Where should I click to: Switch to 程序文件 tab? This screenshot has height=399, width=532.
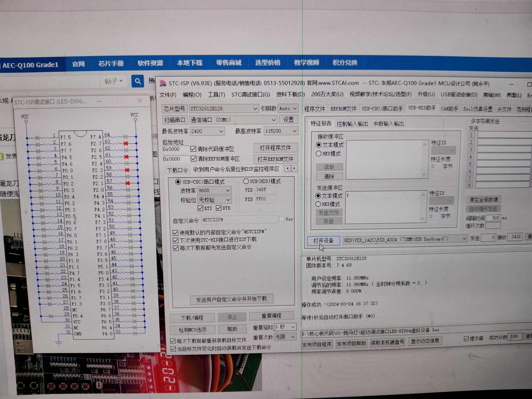coord(314,109)
